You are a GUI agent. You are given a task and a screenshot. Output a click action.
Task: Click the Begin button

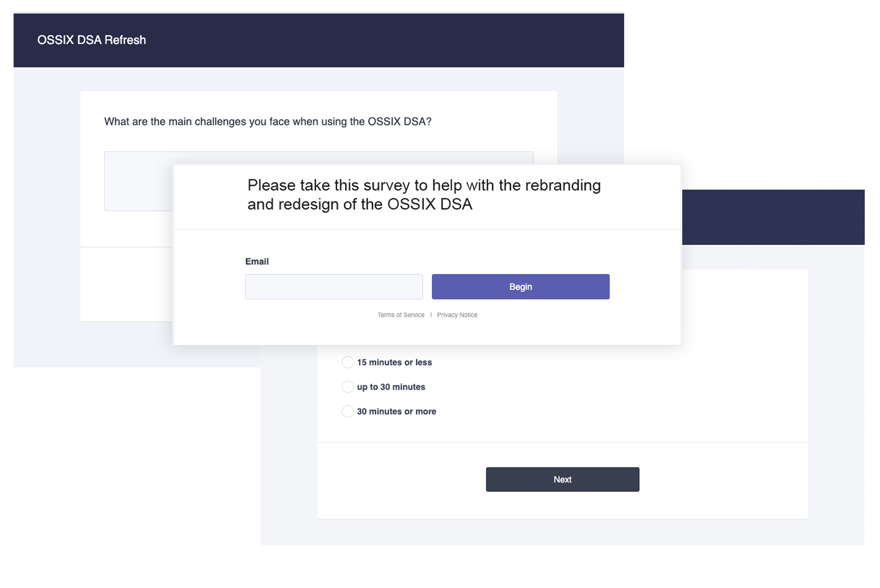point(520,286)
